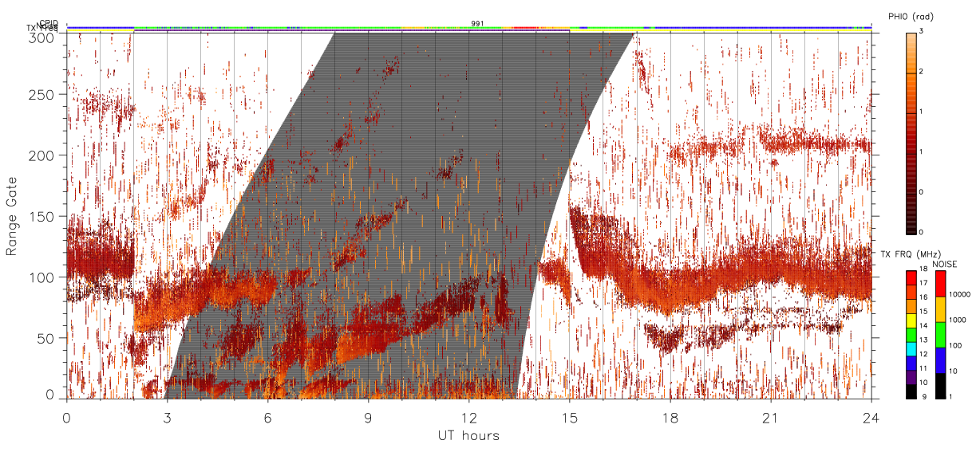The width and height of the screenshot is (980, 452).
Task: Click the 100 label in NOISE legend
Action: [957, 347]
